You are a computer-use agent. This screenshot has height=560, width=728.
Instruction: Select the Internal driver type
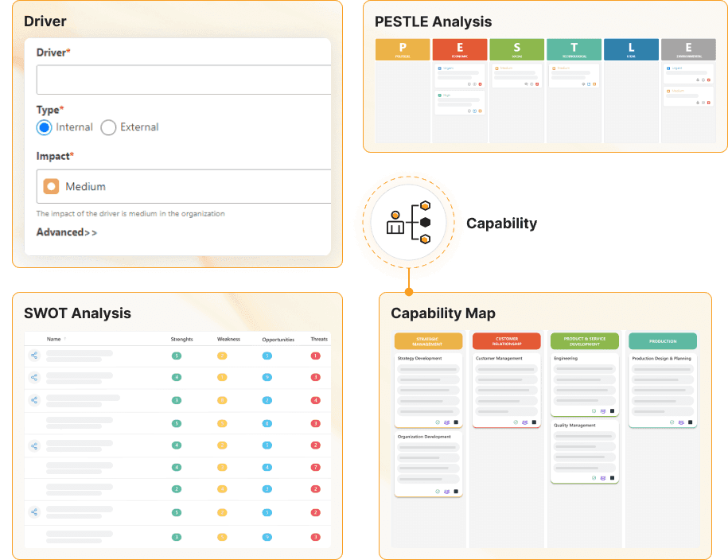point(45,127)
